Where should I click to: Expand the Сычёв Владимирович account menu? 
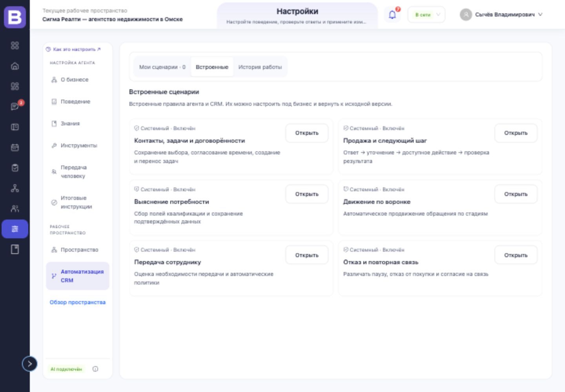tap(501, 15)
